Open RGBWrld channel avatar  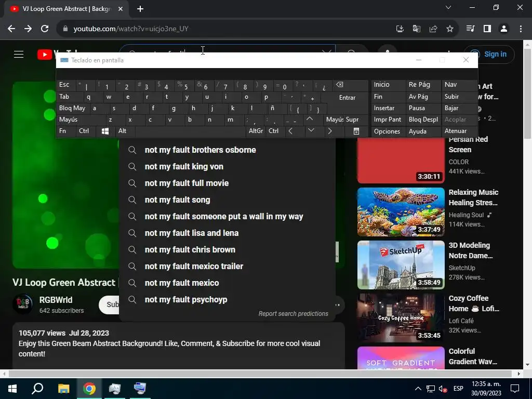pyautogui.click(x=23, y=304)
